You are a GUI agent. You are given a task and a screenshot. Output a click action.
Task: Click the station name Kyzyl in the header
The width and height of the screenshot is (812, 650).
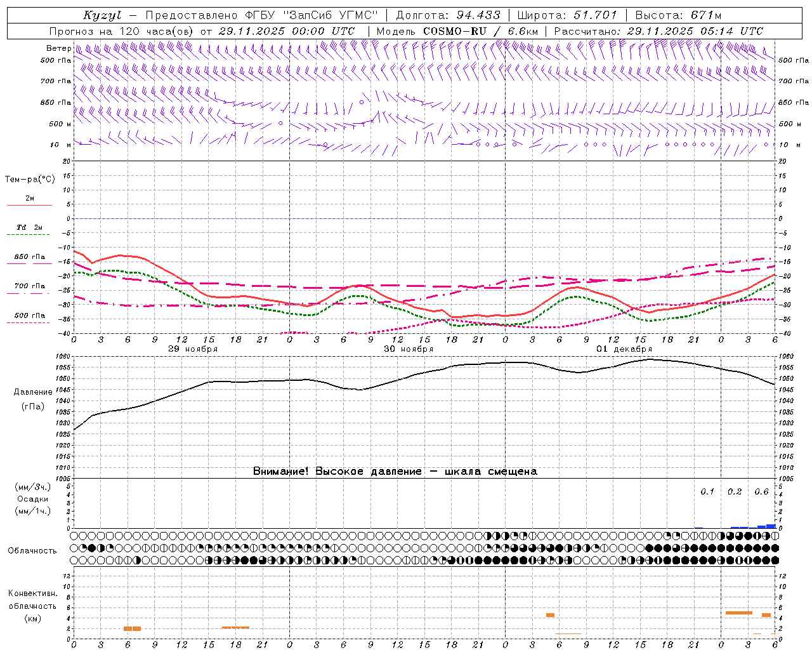(x=101, y=15)
